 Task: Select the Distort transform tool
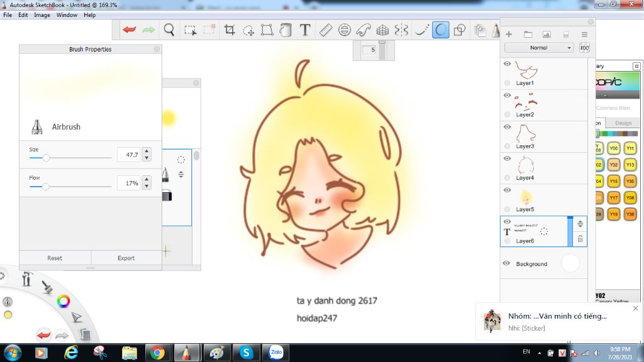click(267, 30)
